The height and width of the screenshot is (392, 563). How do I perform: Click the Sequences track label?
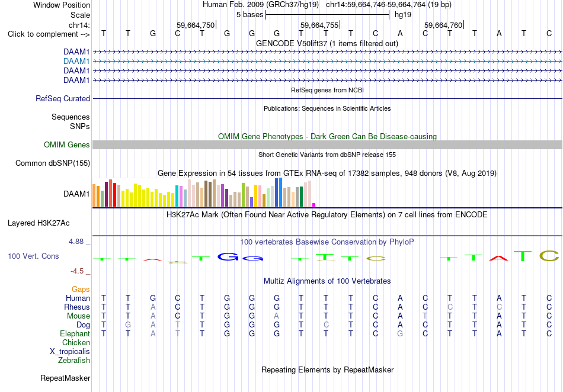coord(71,117)
